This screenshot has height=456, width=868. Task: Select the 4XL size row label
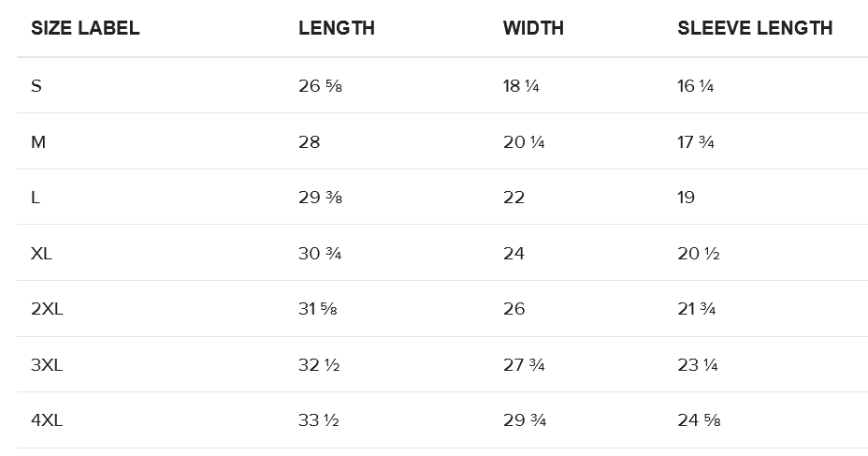tap(47, 420)
